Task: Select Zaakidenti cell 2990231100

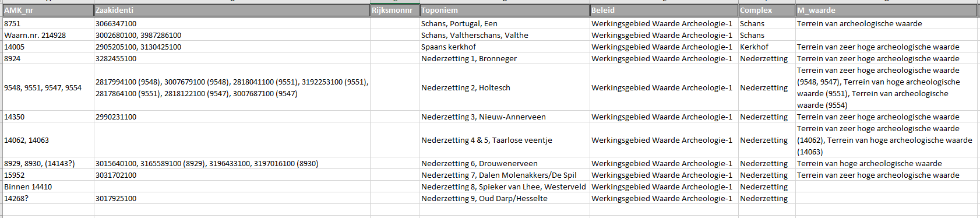Action: pos(232,117)
